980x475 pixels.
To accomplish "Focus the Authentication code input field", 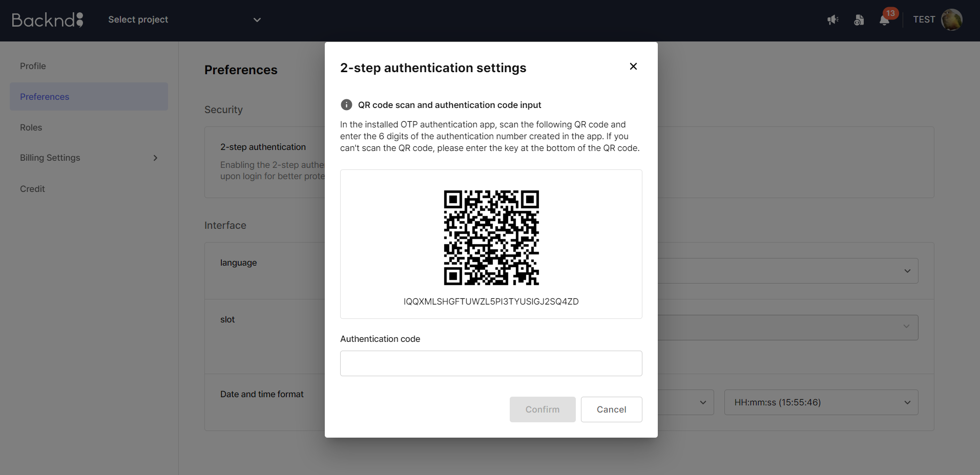I will pyautogui.click(x=491, y=363).
